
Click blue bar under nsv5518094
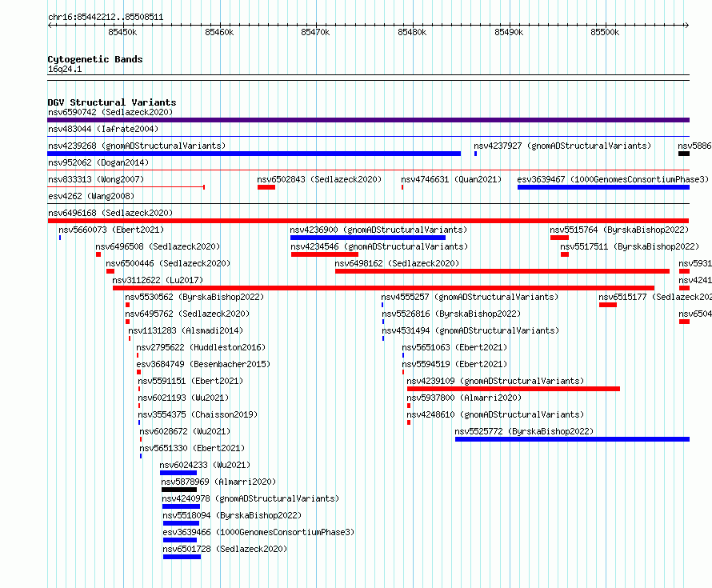pos(181,523)
